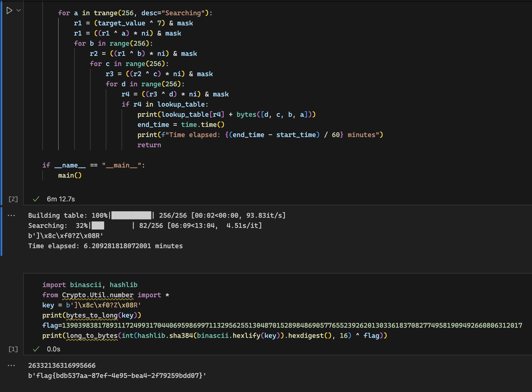Click the key = b'...' assignment line

[91, 305]
